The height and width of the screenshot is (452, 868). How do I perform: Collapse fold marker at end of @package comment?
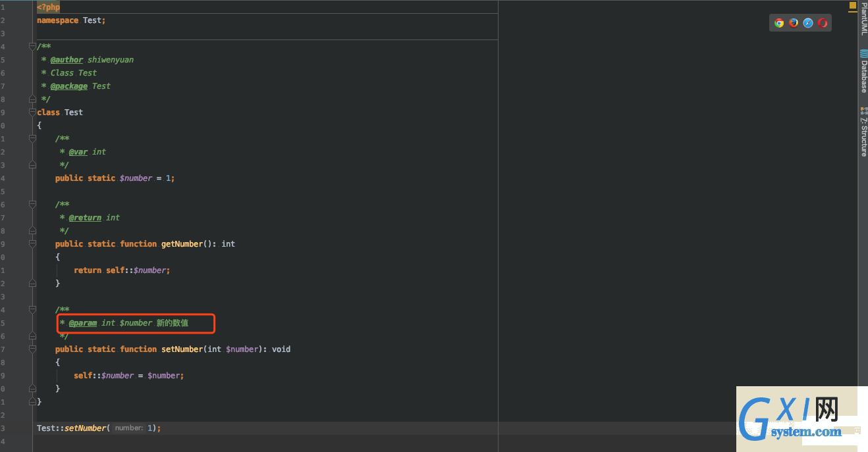coord(32,99)
